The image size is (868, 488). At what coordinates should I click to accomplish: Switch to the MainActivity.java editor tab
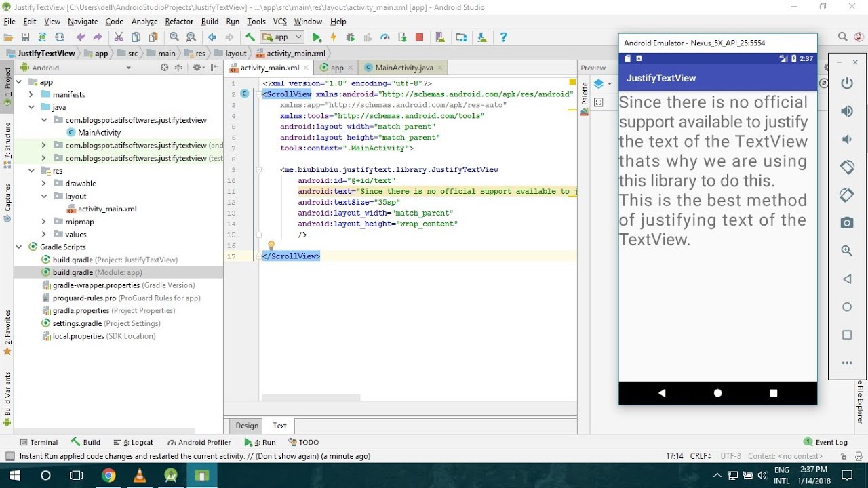[x=403, y=68]
